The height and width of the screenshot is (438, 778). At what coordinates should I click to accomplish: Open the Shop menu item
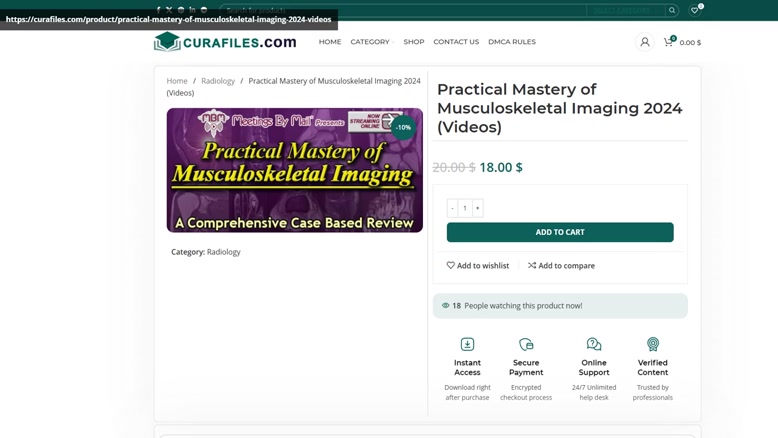(414, 42)
